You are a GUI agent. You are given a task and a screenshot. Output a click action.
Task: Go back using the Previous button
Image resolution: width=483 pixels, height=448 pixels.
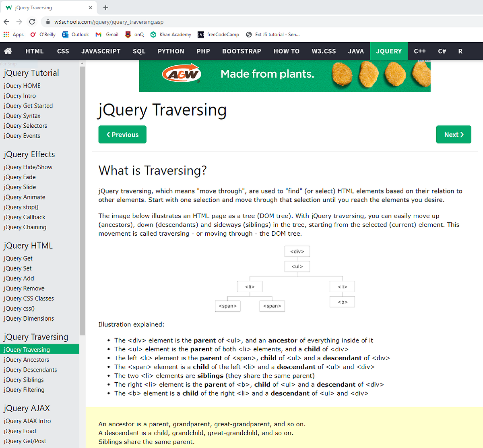tap(122, 134)
